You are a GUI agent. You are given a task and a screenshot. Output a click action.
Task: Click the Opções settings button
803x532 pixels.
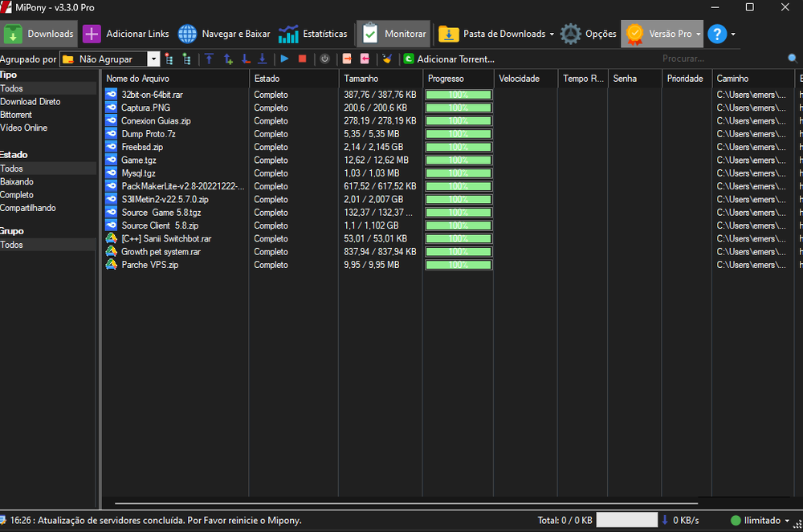(x=589, y=34)
